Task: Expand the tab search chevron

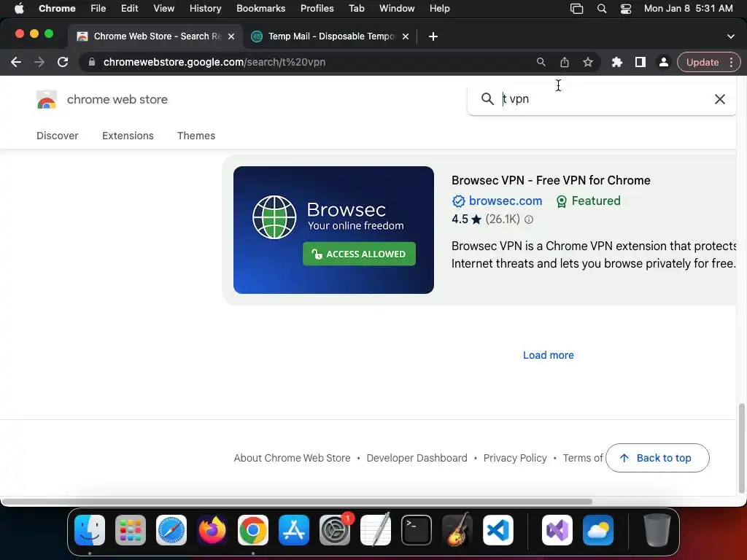Action: click(730, 36)
